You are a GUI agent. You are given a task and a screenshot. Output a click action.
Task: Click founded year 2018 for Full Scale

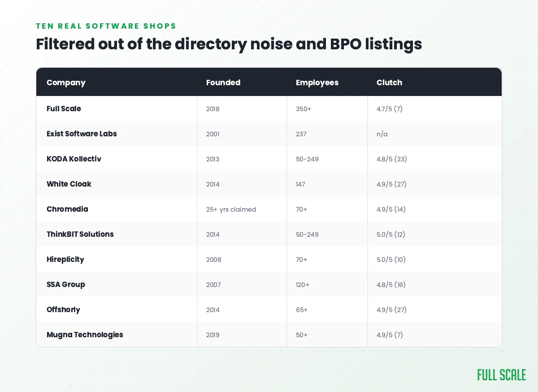click(x=213, y=109)
